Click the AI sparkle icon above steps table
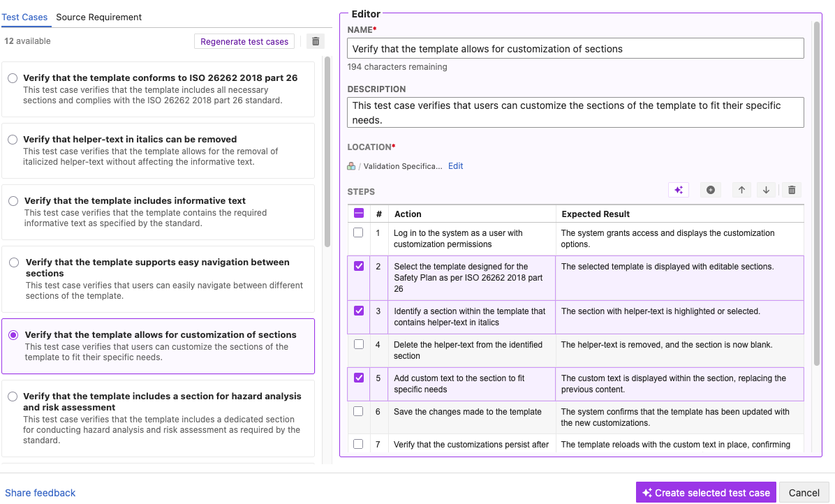This screenshot has width=835, height=504. (x=679, y=190)
